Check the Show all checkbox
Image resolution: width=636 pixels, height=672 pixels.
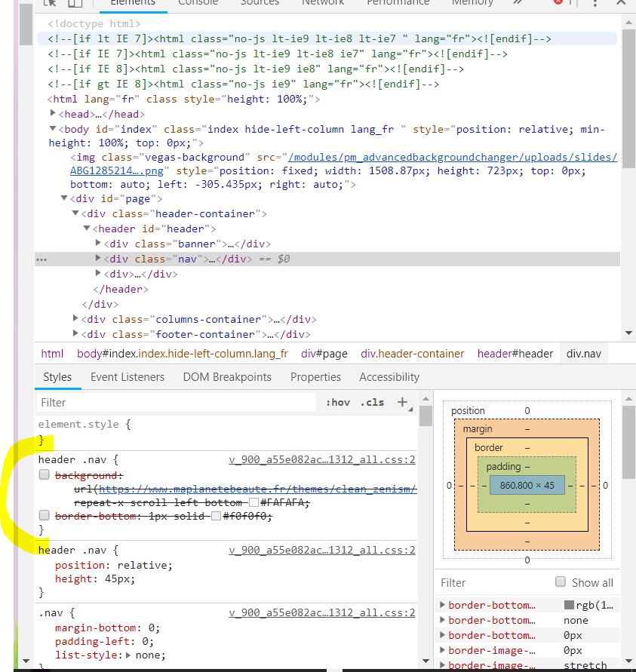[560, 581]
